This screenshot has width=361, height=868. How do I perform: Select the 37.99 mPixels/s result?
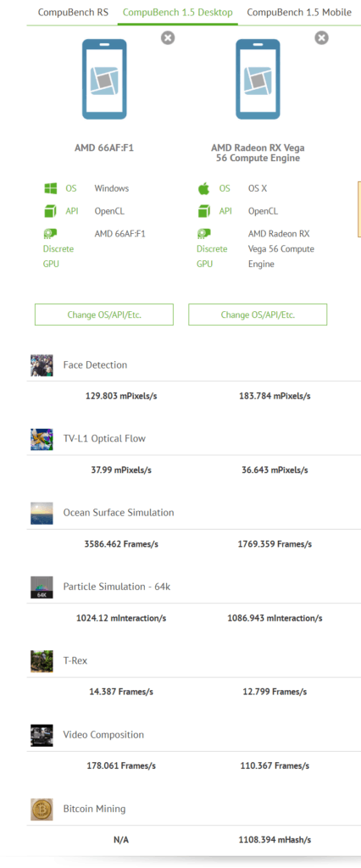[x=121, y=470]
